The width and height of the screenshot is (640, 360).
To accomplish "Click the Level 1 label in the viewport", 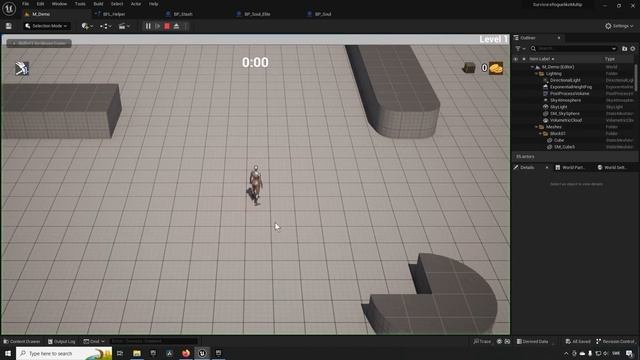I will (x=493, y=39).
